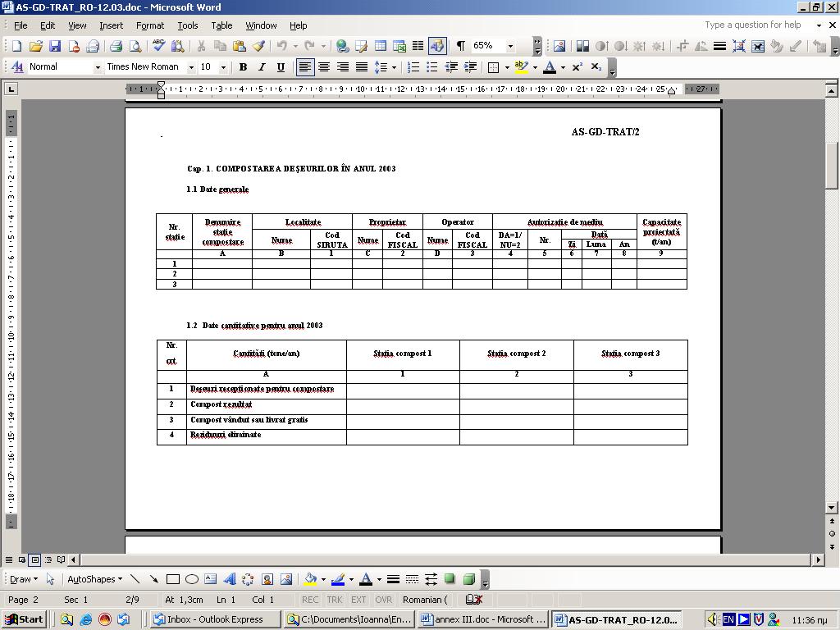Open the Formatting toolbar font color arrow
840x630 pixels.
point(563,67)
